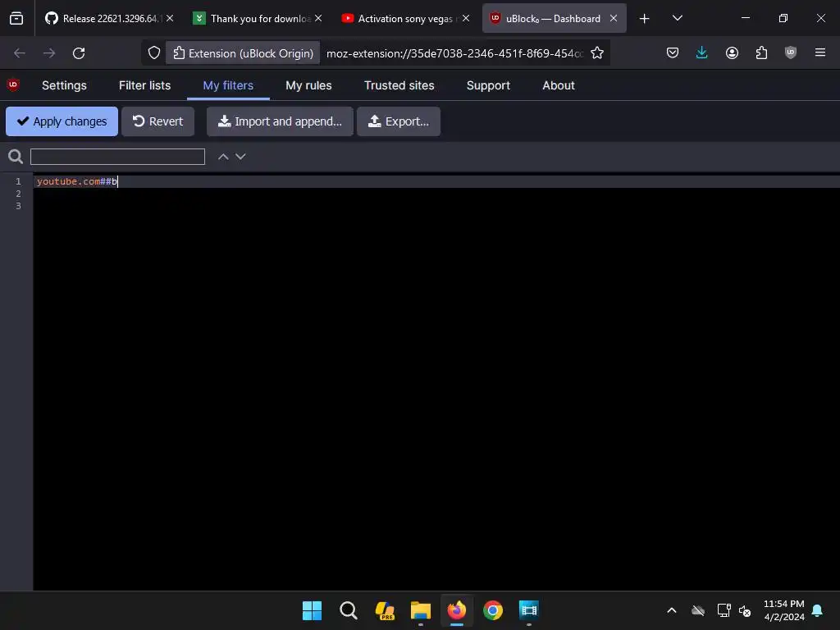Open the Filter lists tab
The image size is (840, 630).
144,85
